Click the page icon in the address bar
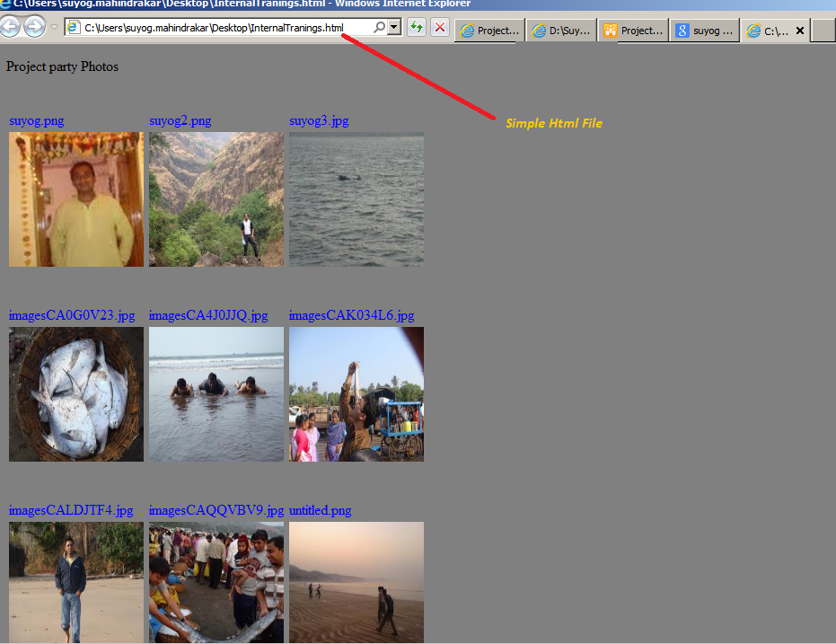The image size is (836, 644). point(74,28)
